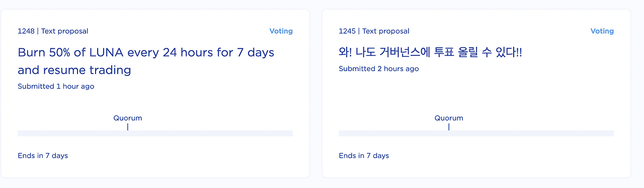Select the 1248 | Text proposal label
The image size is (644, 188).
(x=53, y=31)
